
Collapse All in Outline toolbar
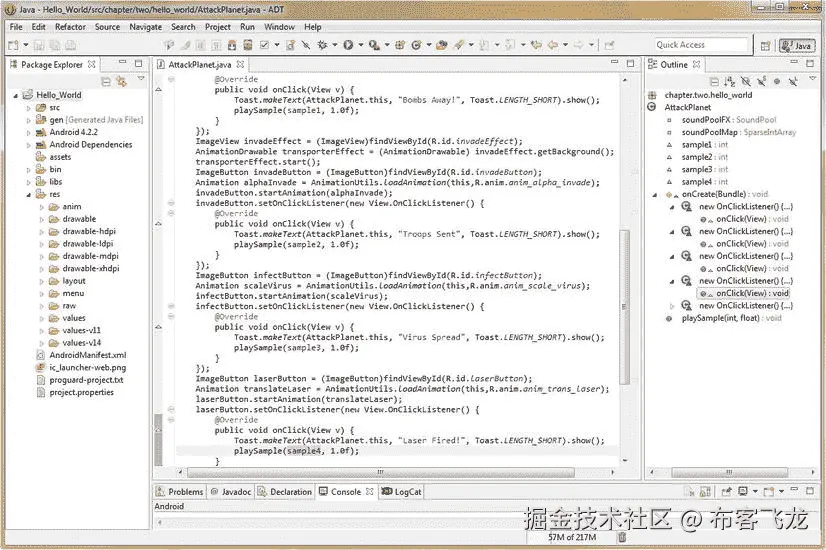714,81
